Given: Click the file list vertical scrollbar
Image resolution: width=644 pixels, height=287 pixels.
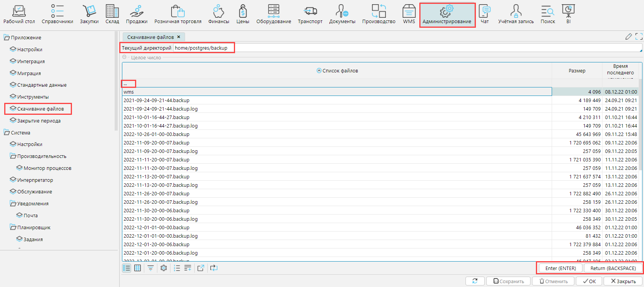Looking at the screenshot, I should 640,123.
